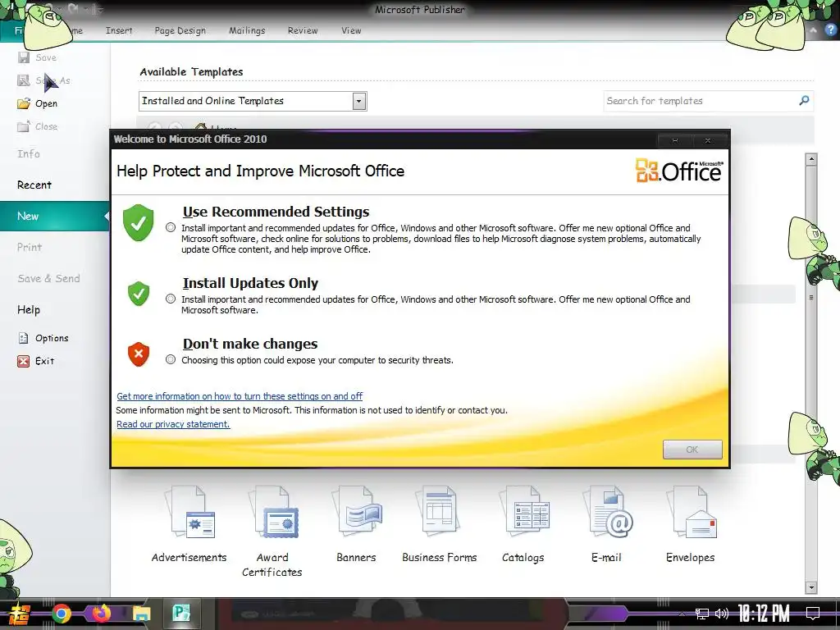840x630 pixels.
Task: Click the Save icon in the backstage menu
Action: click(x=24, y=57)
